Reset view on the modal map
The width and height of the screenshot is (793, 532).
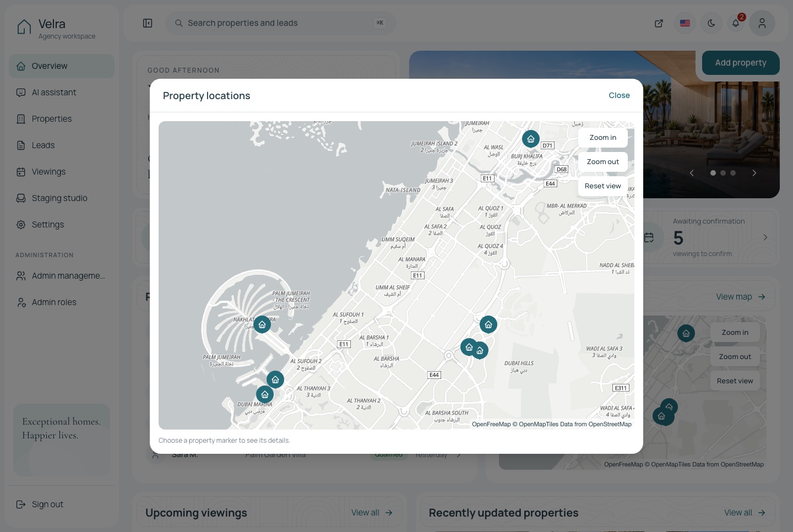(603, 186)
